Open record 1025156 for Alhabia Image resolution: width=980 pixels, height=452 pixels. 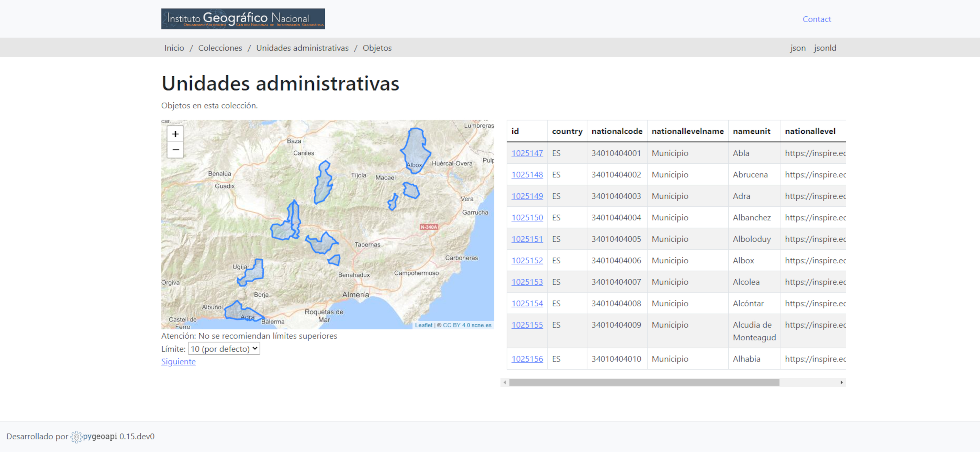click(527, 359)
